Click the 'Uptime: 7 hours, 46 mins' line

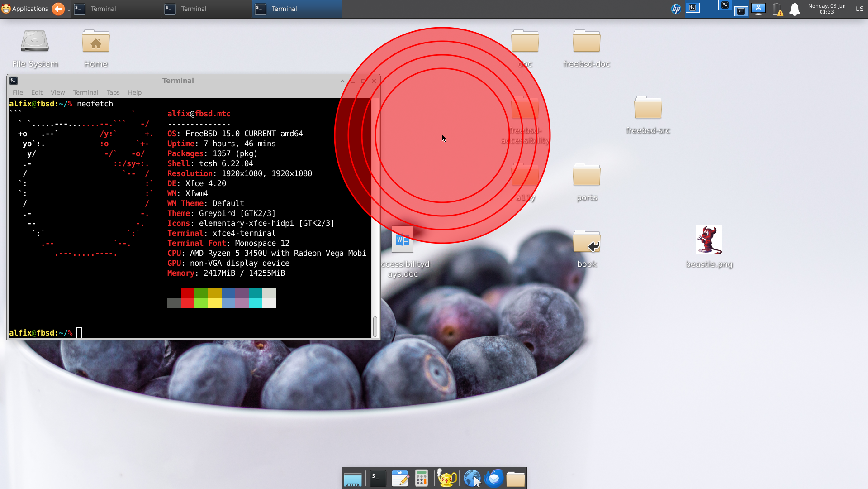point(222,144)
